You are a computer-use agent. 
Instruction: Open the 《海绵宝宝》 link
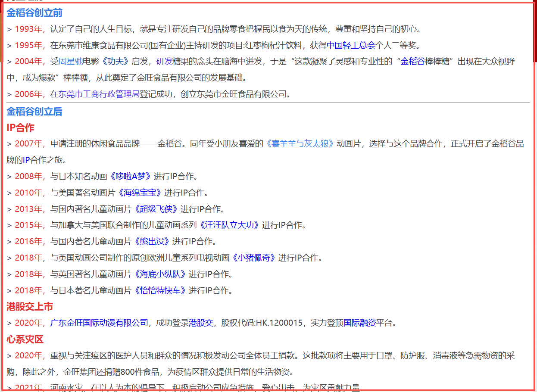point(140,193)
